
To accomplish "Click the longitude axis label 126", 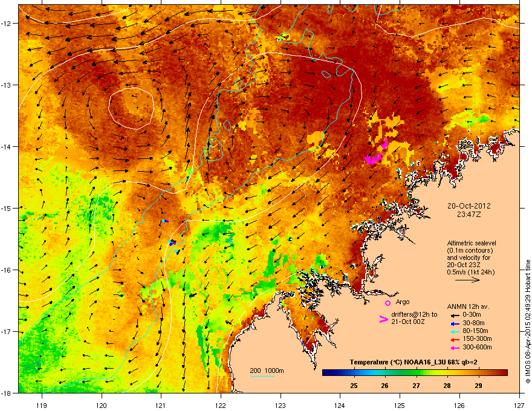I will click(459, 405).
